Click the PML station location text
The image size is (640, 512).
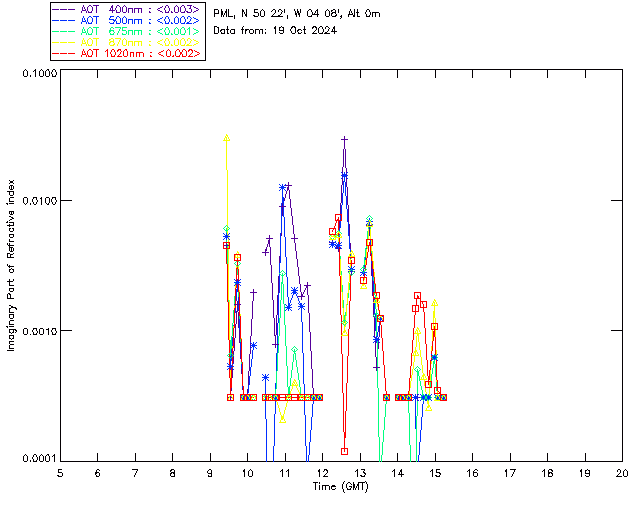coord(297,14)
